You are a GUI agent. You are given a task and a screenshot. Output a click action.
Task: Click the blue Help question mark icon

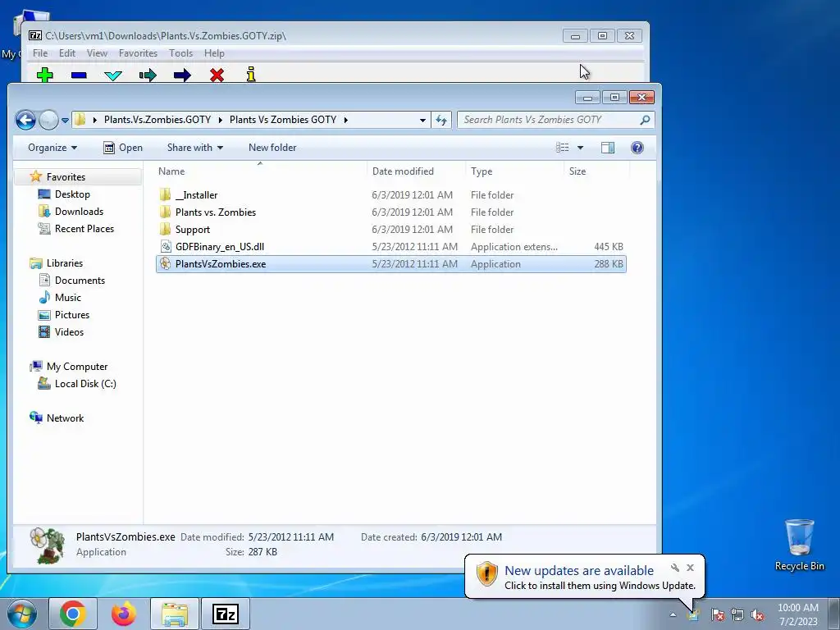pos(637,148)
